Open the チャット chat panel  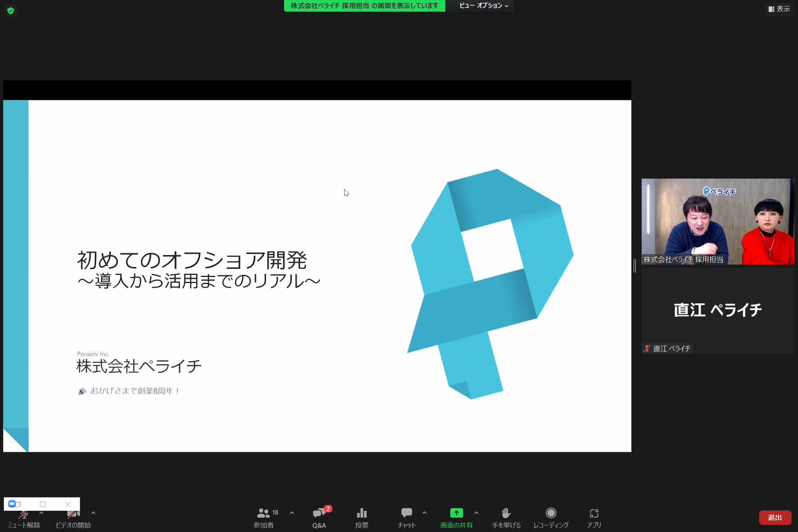coord(407,518)
